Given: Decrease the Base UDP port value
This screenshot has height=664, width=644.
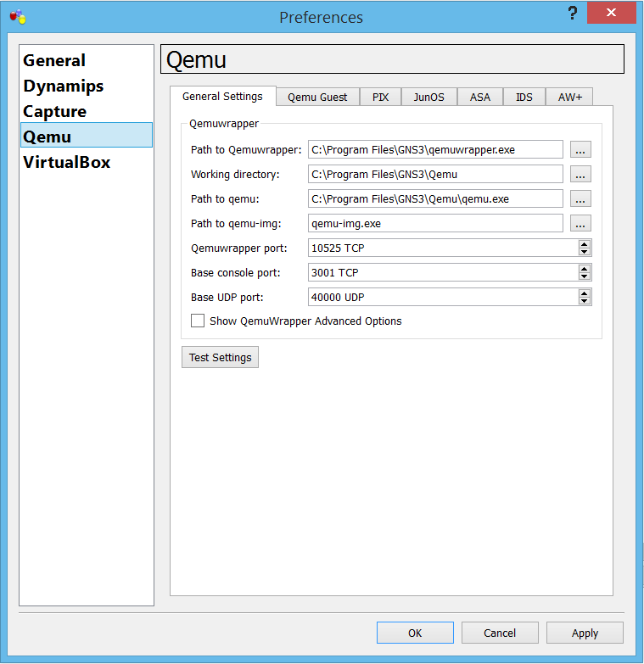Looking at the screenshot, I should pos(585,301).
